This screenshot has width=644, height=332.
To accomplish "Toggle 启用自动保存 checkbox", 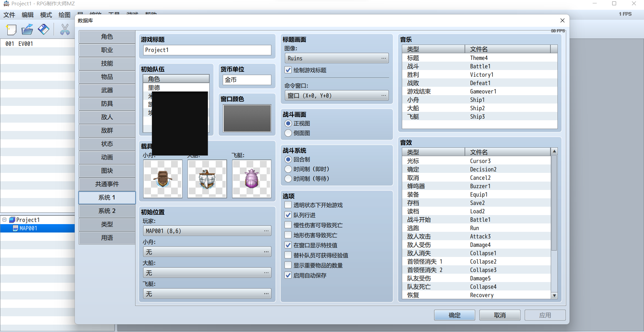I will click(288, 275).
